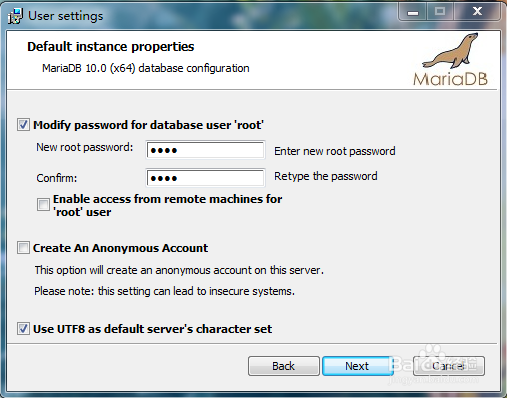Click the MariaDB wordmark text
This screenshot has height=398, width=507.
tap(450, 79)
